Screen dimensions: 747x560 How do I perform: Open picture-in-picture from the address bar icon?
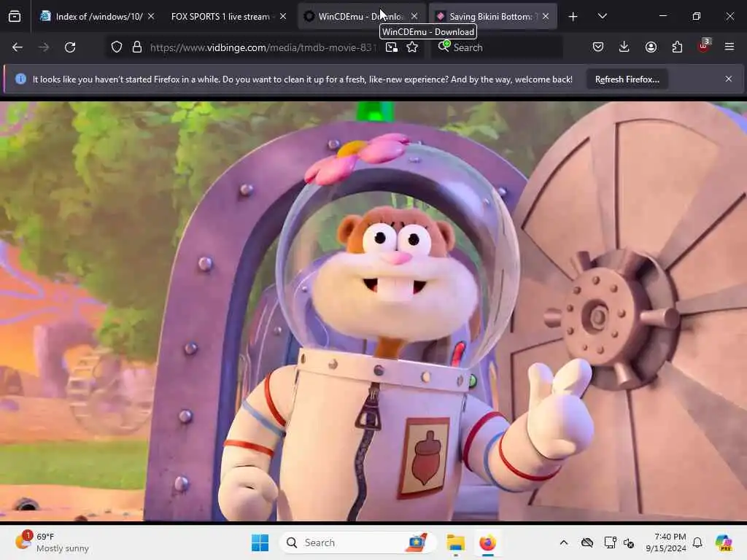[x=392, y=47]
